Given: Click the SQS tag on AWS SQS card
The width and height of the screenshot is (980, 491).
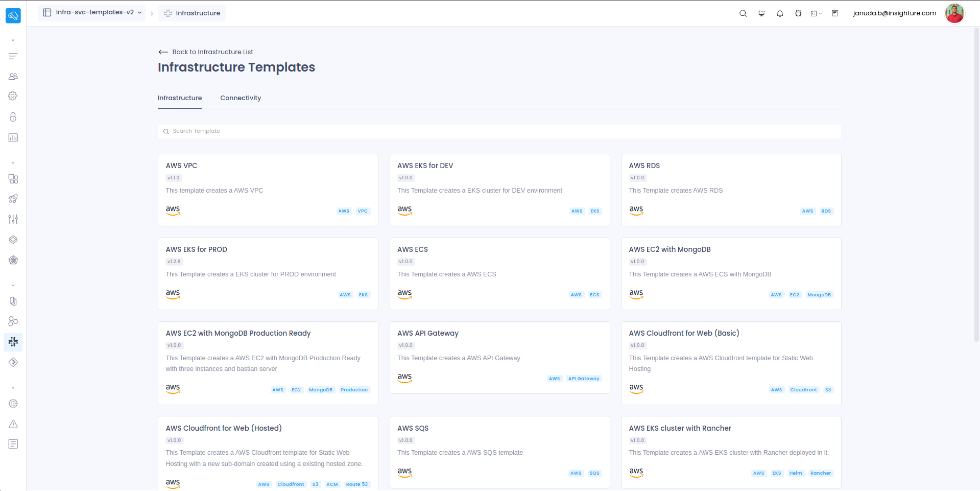Looking at the screenshot, I should 594,473.
